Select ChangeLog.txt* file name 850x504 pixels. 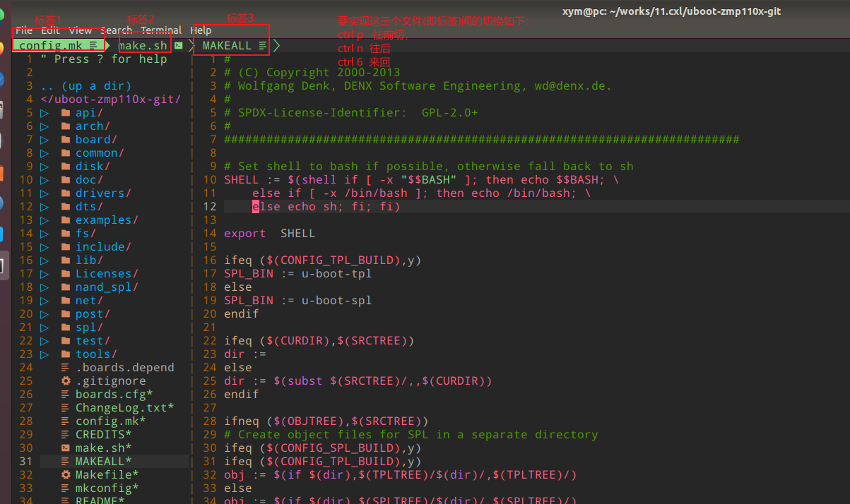[125, 408]
